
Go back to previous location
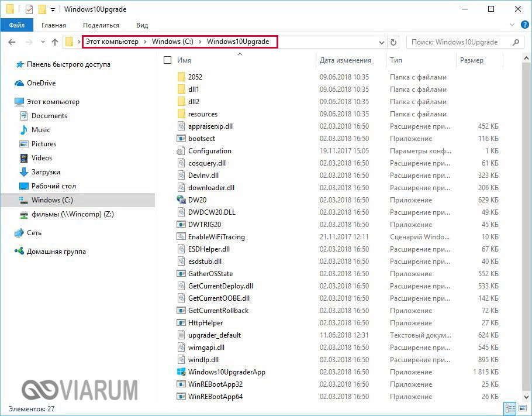pyautogui.click(x=12, y=42)
